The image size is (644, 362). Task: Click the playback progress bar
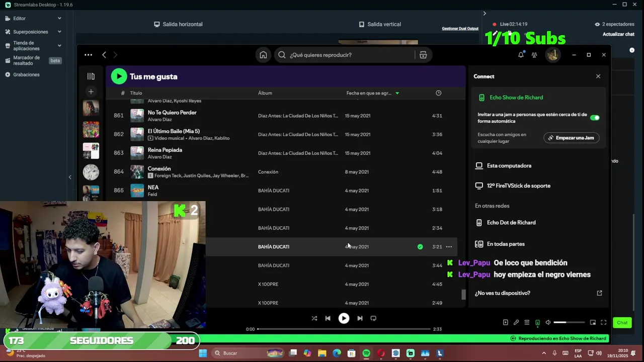pos(344,329)
